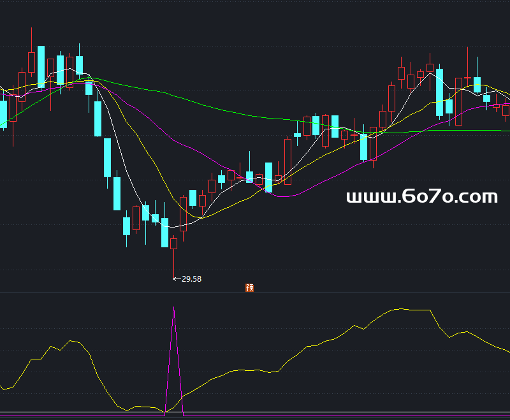This screenshot has height=420, width=510.
Task: Click the orange 预 forecast marker icon
Action: tap(249, 287)
